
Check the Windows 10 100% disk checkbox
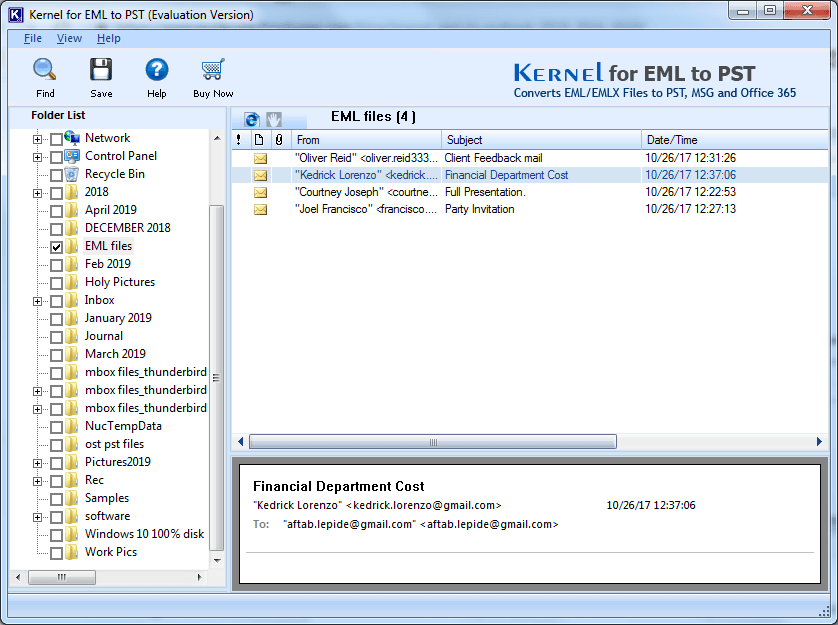coord(56,535)
